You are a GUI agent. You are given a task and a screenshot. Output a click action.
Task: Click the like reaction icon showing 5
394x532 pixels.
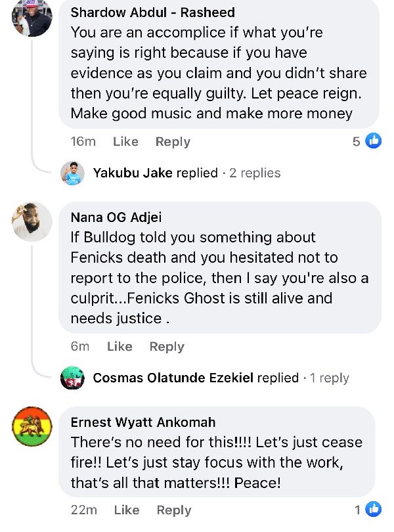click(x=373, y=141)
